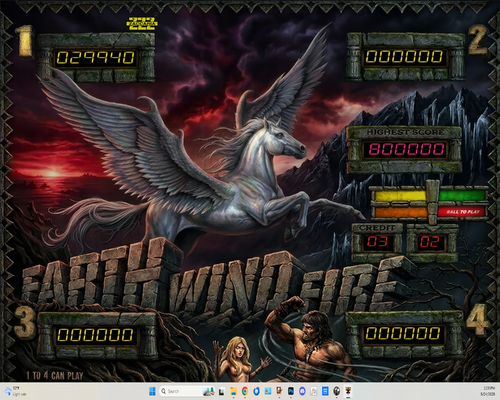Select the active pinball app taskbar icon
The image size is (500, 400).
click(348, 391)
